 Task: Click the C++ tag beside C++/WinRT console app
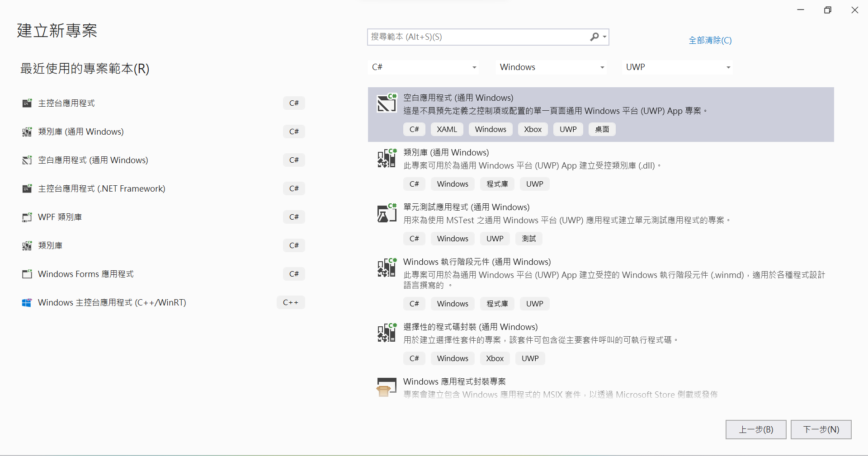pos(291,302)
